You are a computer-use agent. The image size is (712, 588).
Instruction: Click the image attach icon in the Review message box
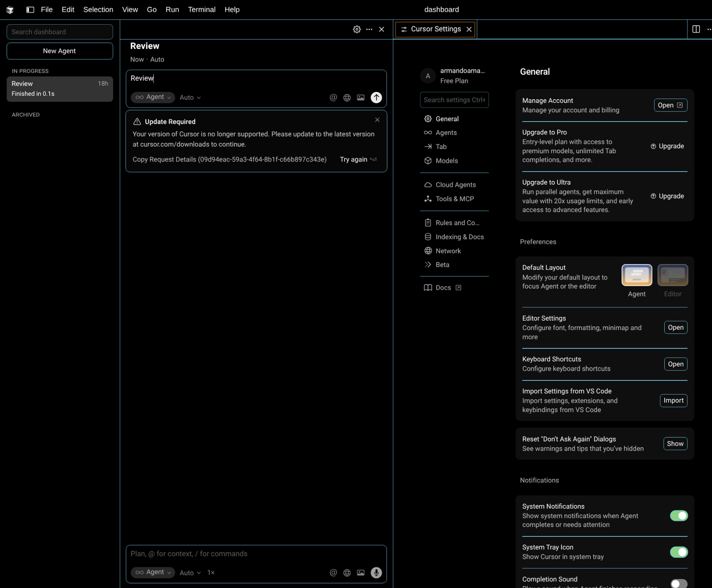click(x=361, y=98)
